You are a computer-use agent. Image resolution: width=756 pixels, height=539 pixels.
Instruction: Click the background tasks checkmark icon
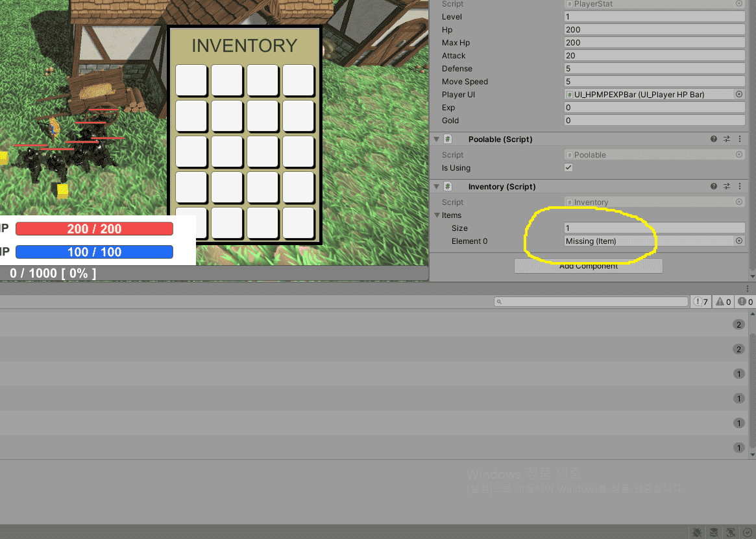(748, 533)
